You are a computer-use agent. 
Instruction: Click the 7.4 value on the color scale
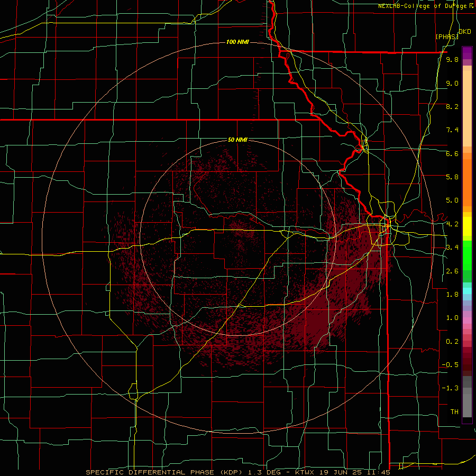click(x=452, y=130)
